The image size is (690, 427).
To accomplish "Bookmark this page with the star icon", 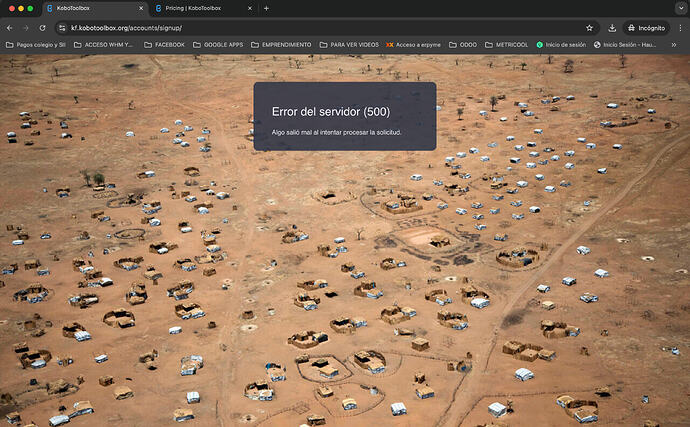I will pyautogui.click(x=590, y=28).
